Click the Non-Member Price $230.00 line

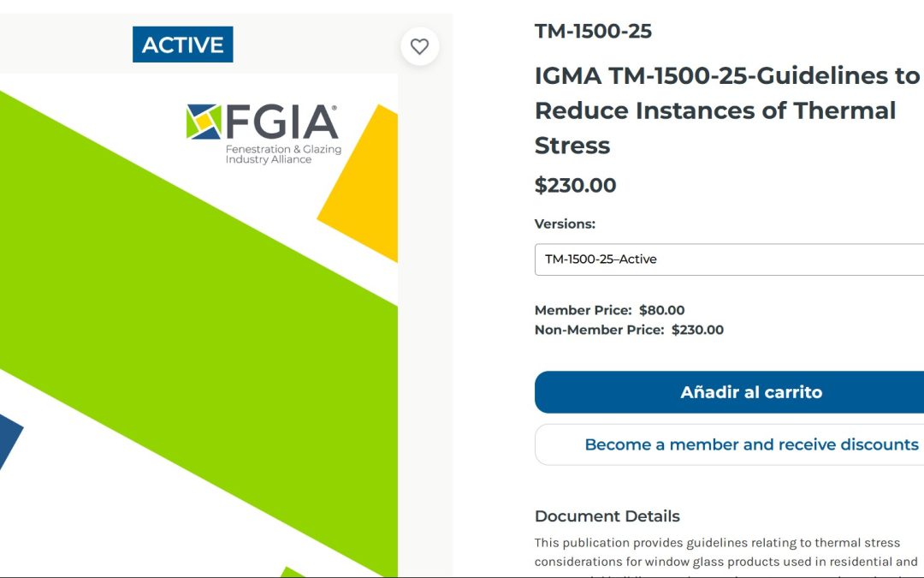click(x=629, y=330)
